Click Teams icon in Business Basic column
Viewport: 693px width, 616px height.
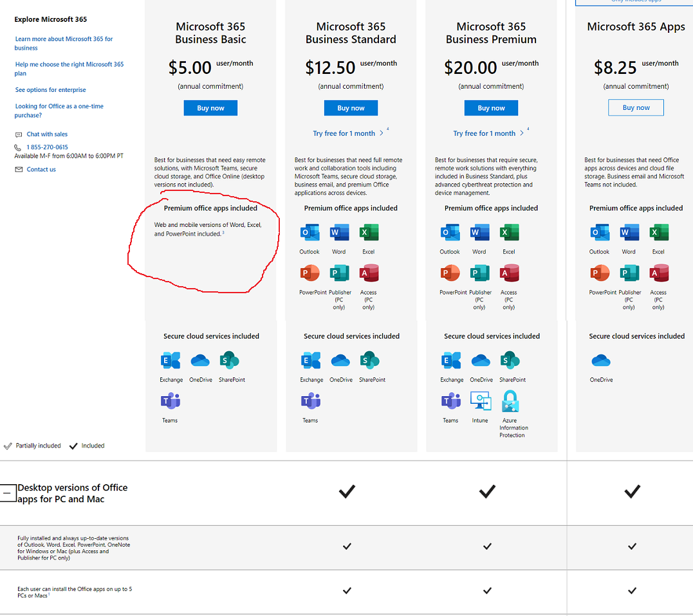pos(171,401)
